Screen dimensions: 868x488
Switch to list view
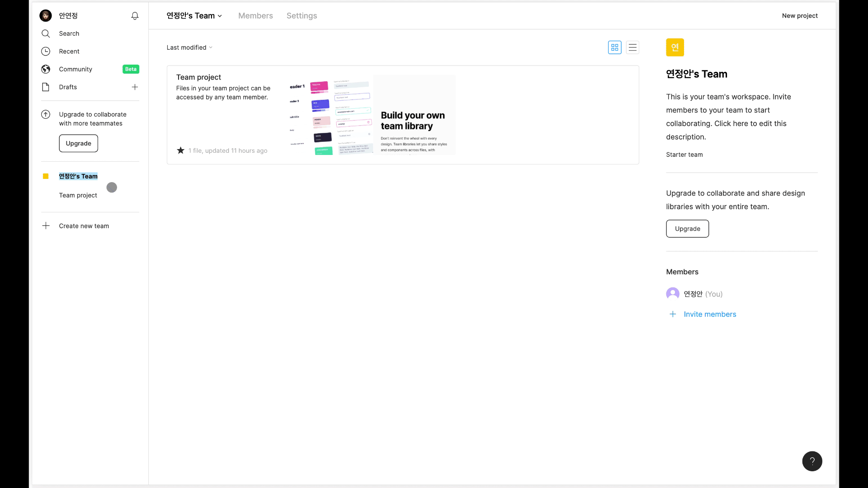pos(632,47)
